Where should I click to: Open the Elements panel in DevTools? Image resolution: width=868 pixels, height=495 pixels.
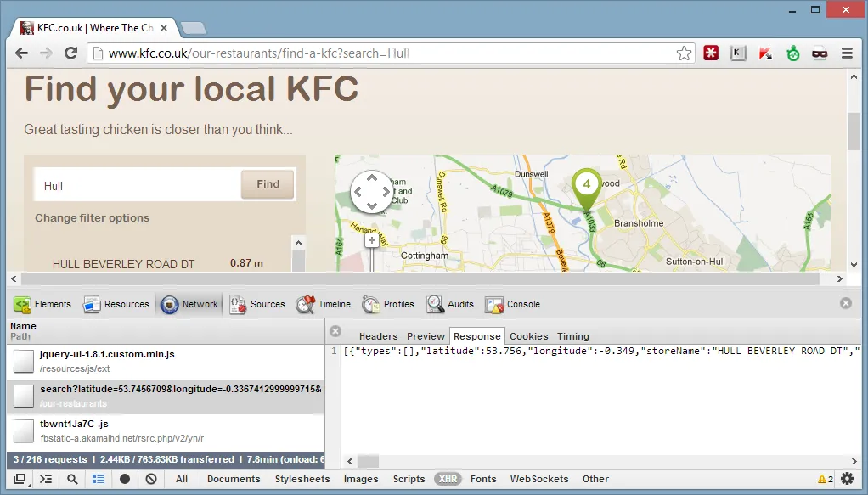click(43, 304)
